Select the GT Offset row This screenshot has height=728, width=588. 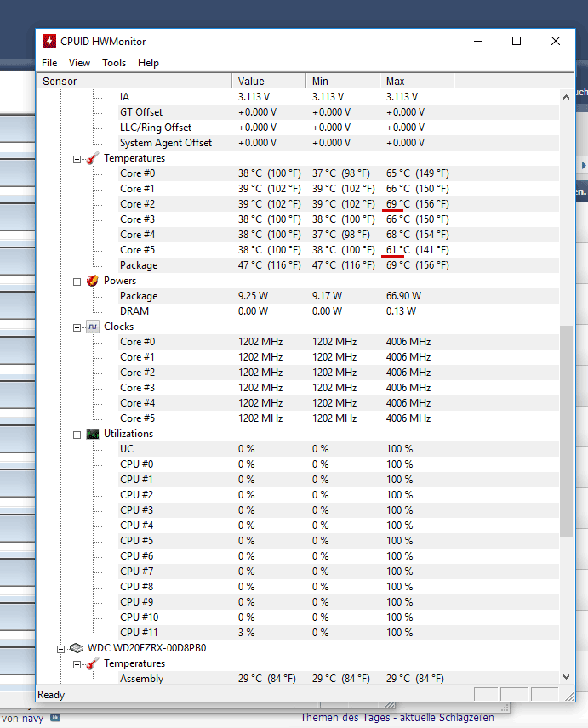(x=339, y=112)
